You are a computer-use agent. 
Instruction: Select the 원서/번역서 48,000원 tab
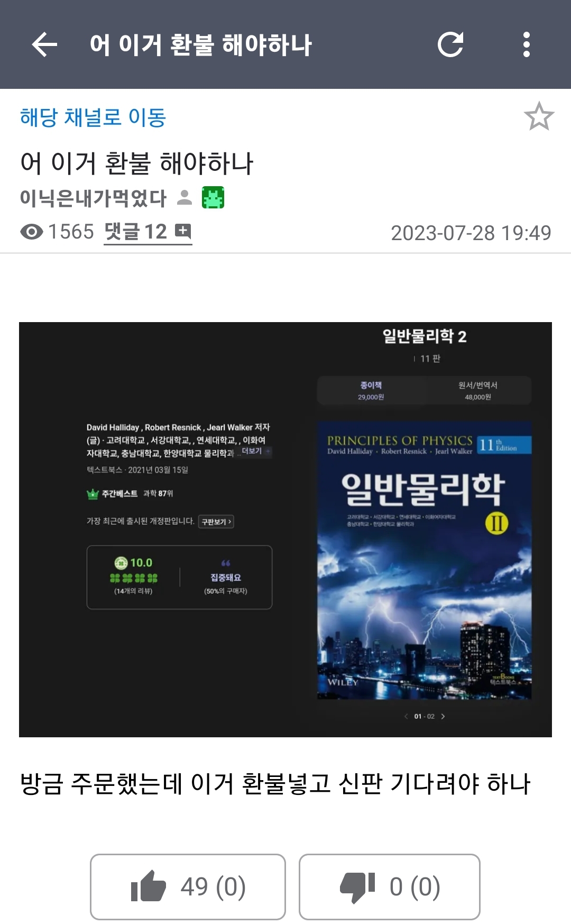[478, 390]
